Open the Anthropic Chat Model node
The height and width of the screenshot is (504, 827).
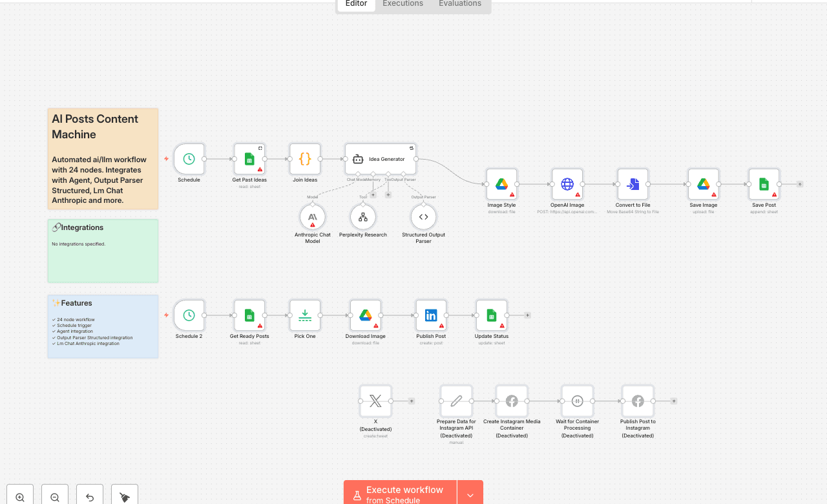[x=312, y=217]
